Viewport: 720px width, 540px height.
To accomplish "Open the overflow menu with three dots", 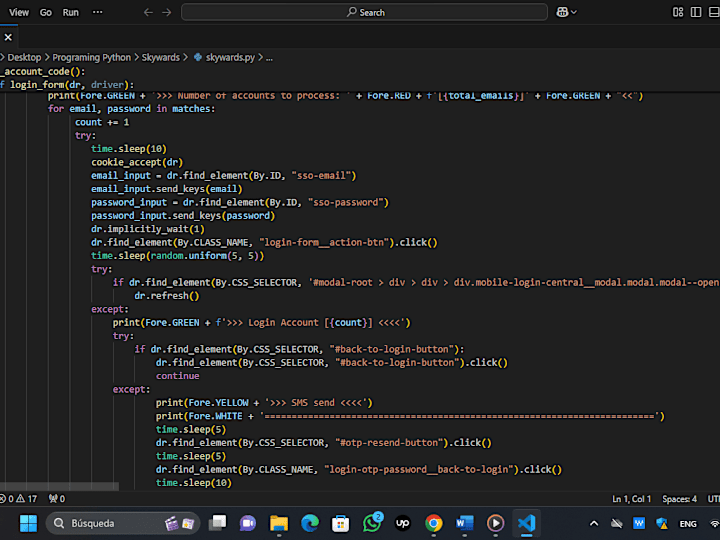I will [97, 12].
